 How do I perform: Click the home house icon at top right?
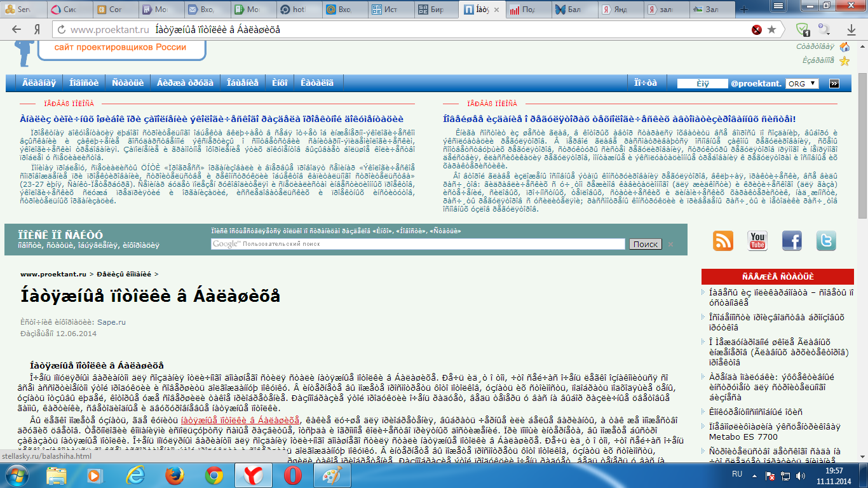point(844,47)
